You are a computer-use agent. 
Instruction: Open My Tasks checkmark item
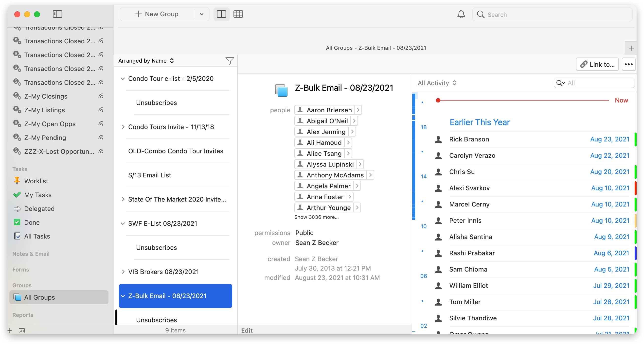37,195
